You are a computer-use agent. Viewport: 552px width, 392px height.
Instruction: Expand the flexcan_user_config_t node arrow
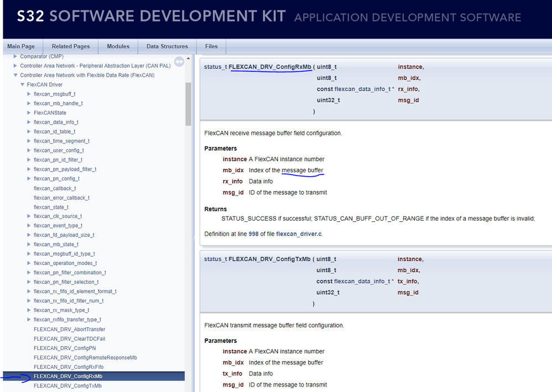click(29, 150)
